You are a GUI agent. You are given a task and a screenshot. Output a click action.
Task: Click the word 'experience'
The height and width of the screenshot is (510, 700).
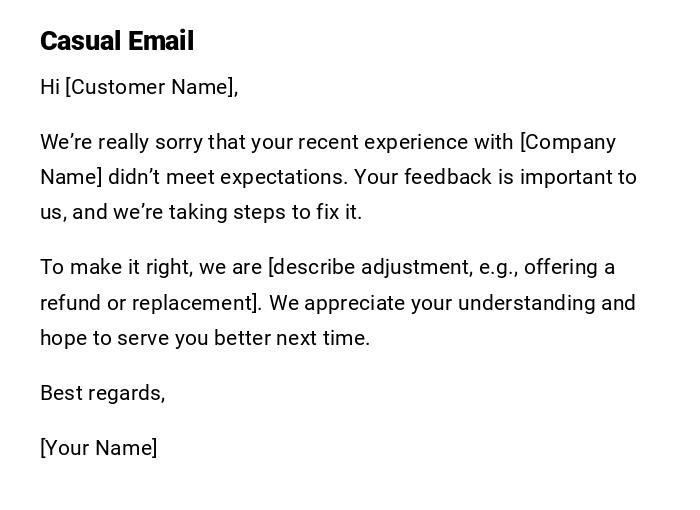click(416, 142)
